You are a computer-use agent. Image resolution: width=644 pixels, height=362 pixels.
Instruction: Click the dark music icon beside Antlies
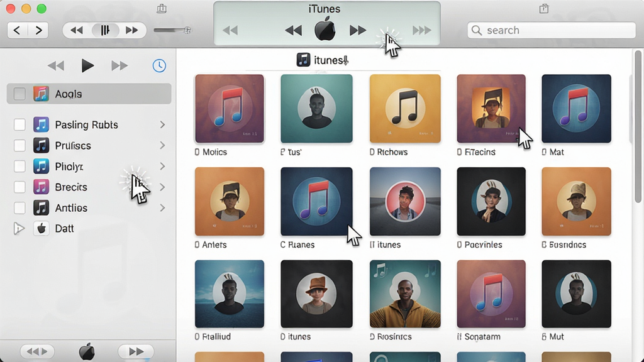pos(41,207)
